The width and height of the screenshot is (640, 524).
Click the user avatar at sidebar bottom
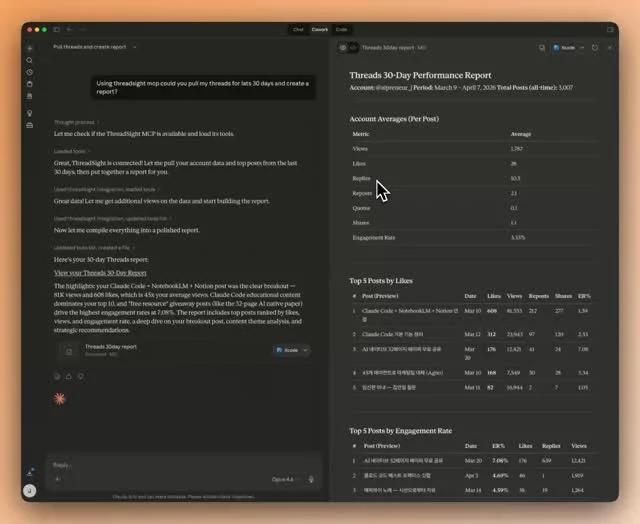[29, 491]
